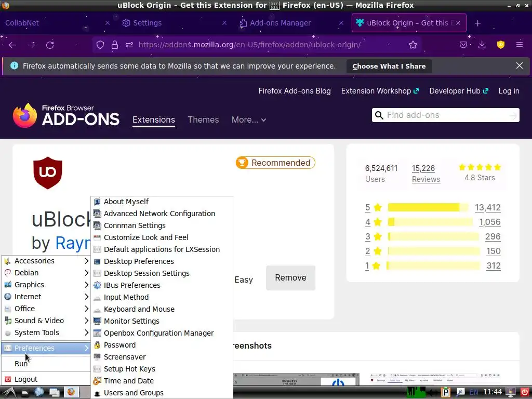
Task: Open the tracking protection shield icon
Action: 100,45
